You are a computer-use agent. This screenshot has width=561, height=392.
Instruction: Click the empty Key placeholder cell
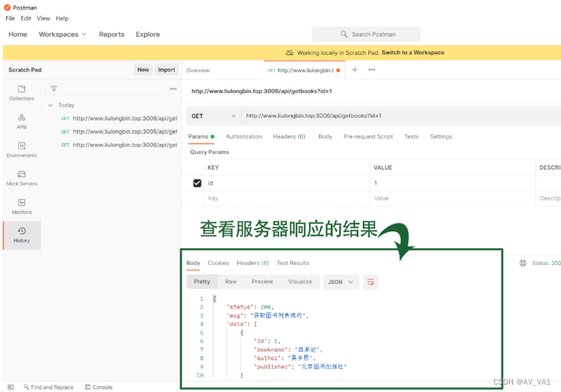pos(287,199)
